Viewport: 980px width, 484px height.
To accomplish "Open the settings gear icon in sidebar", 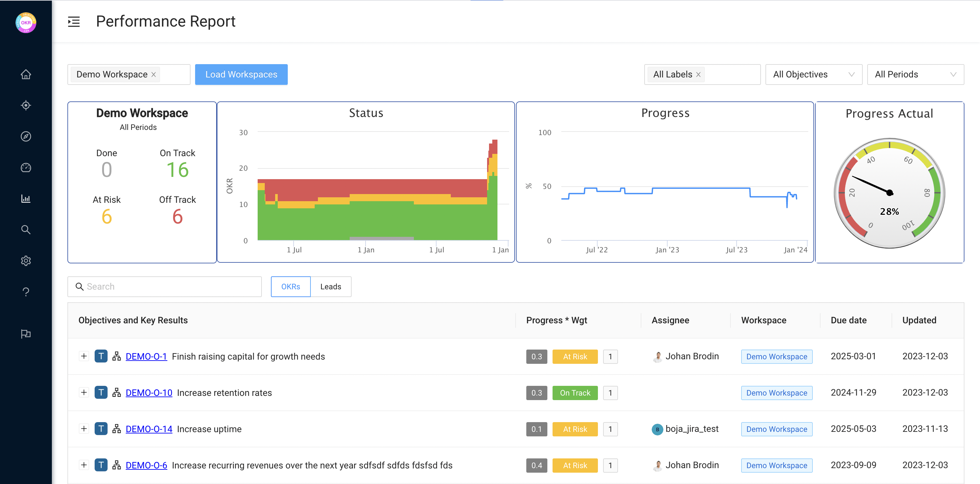I will (26, 261).
